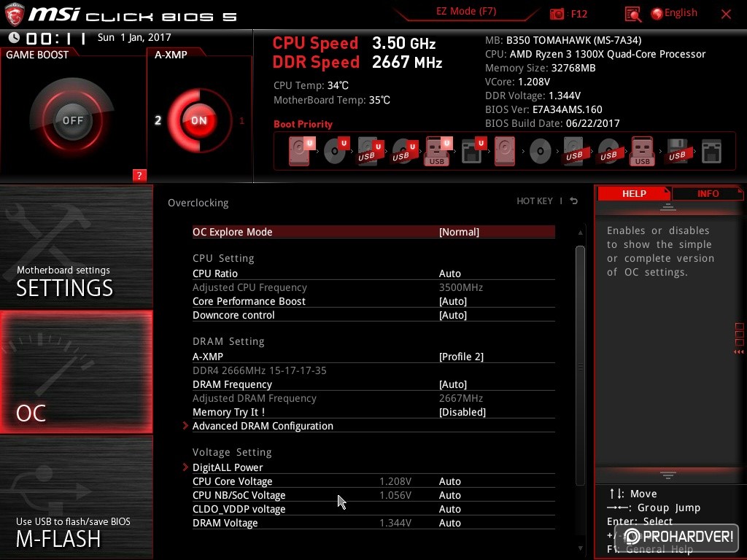Select A-XMP profile number 2

[158, 120]
